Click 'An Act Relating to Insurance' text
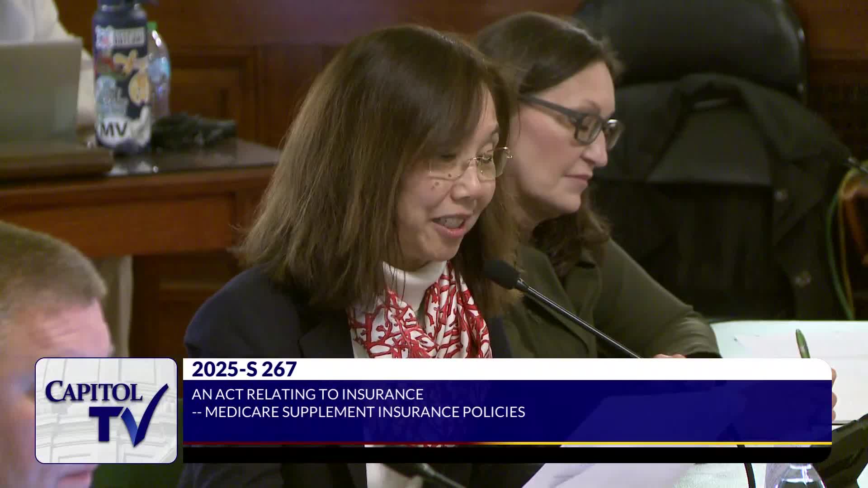Image resolution: width=868 pixels, height=488 pixels. pos(307,394)
